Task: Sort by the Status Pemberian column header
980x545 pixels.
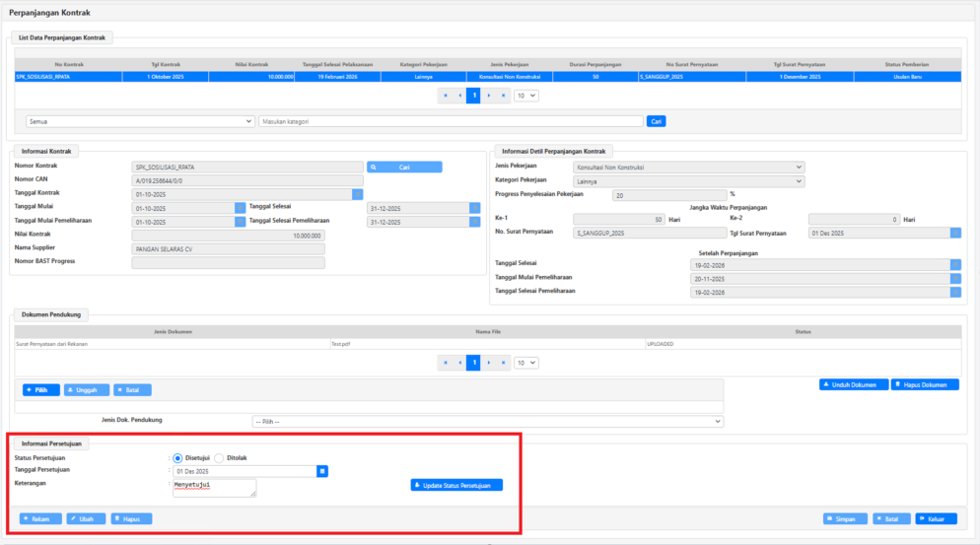Action: [906, 64]
